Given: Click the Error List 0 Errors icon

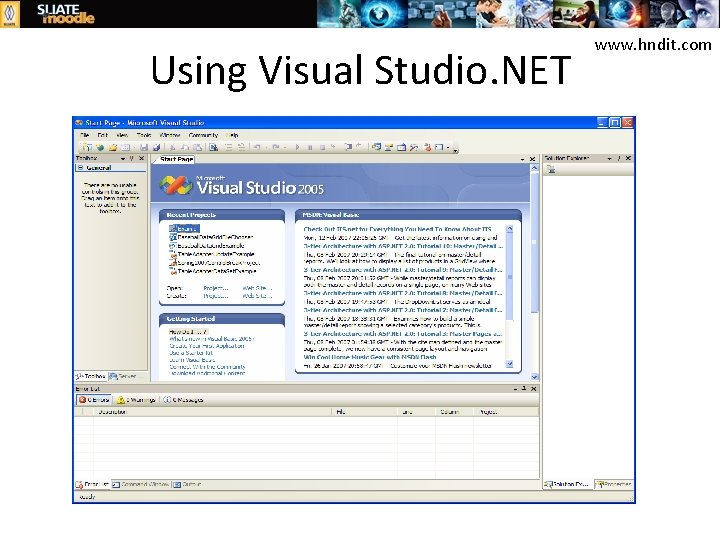Looking at the screenshot, I should pyautogui.click(x=83, y=400).
